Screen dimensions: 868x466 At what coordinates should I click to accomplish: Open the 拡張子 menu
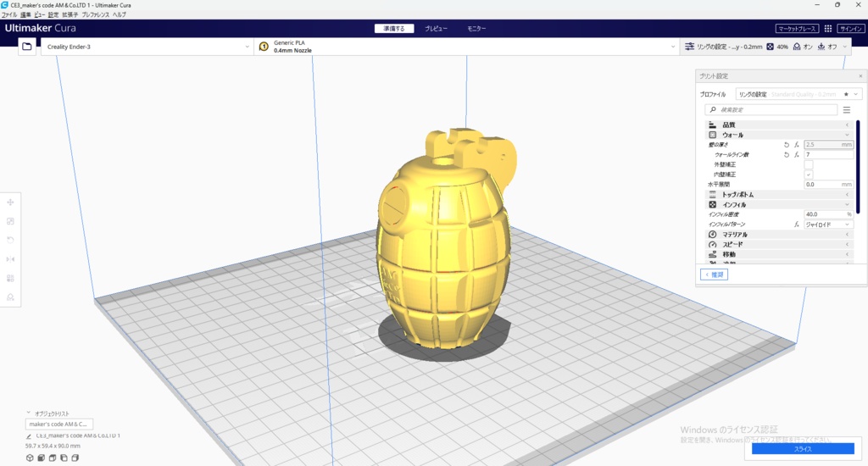click(70, 15)
